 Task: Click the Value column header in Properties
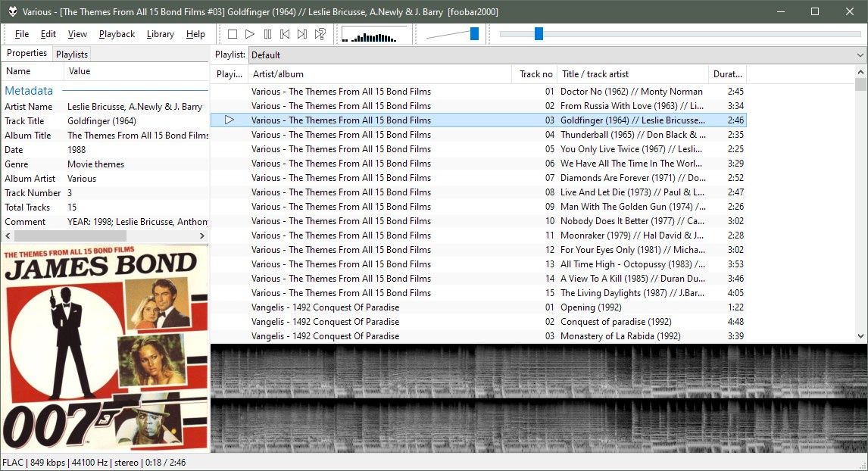136,71
